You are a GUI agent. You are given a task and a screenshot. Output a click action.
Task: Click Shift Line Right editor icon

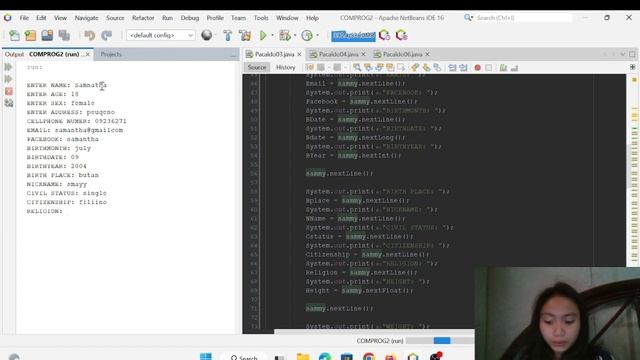(x=463, y=67)
